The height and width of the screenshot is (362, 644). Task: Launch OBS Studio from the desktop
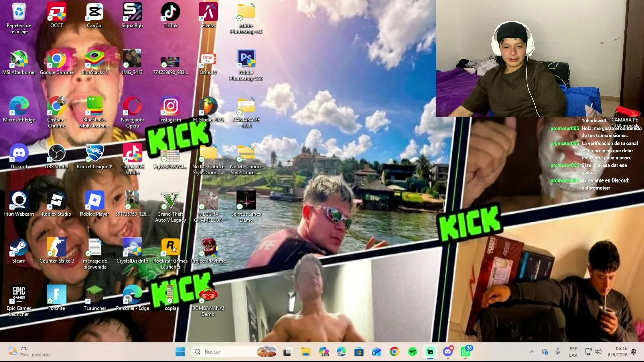click(x=57, y=156)
